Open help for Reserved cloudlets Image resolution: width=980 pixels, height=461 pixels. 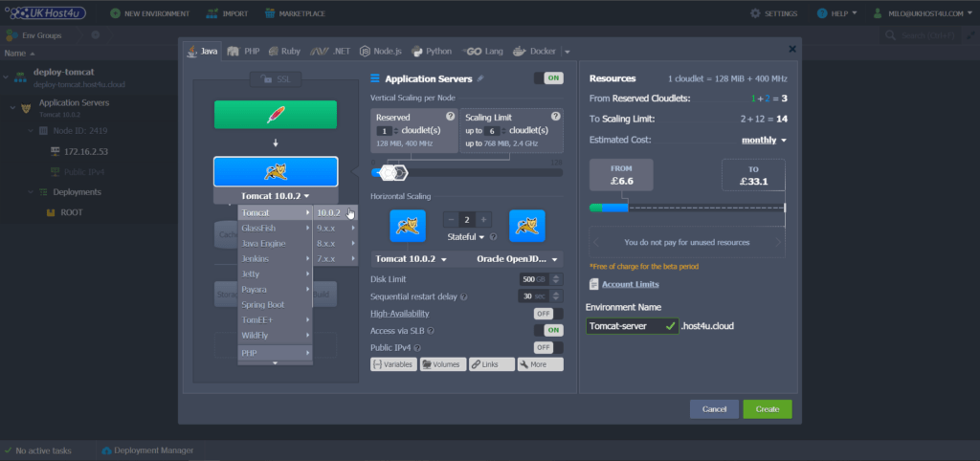point(450,116)
